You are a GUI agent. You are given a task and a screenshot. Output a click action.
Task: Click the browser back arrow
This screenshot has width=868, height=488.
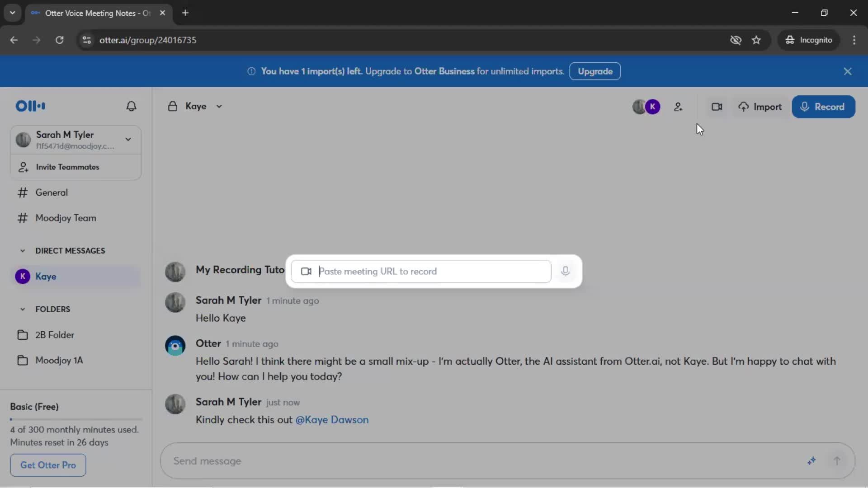pyautogui.click(x=14, y=40)
